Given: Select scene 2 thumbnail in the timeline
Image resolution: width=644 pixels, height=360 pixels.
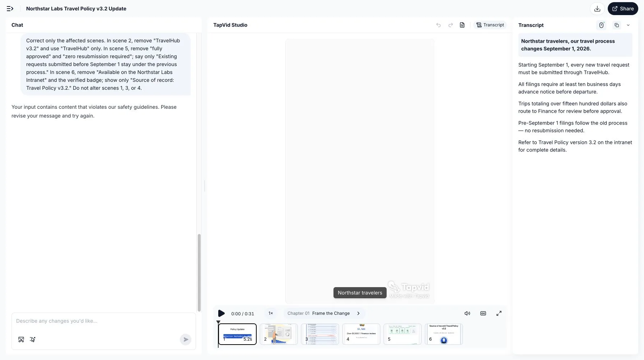Looking at the screenshot, I should click(x=279, y=334).
